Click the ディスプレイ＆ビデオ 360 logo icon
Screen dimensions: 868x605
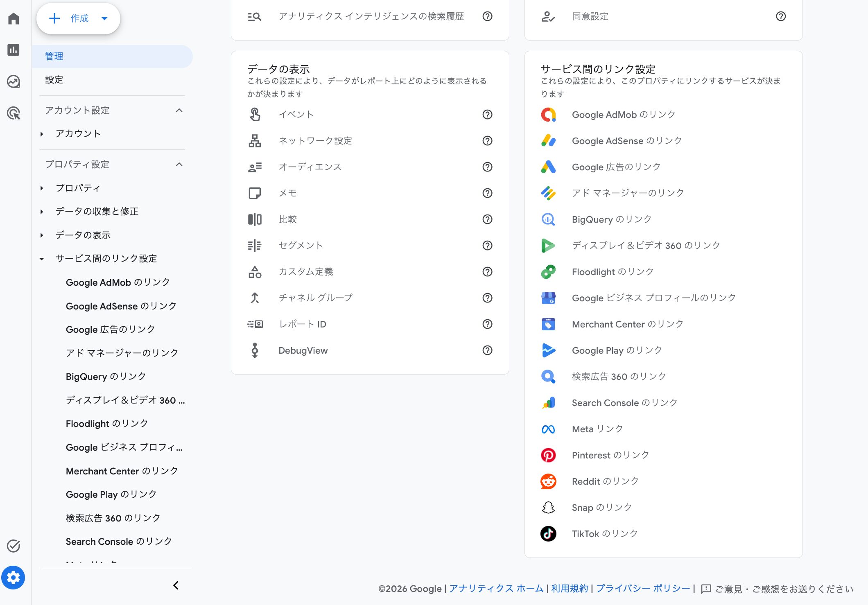pyautogui.click(x=548, y=246)
